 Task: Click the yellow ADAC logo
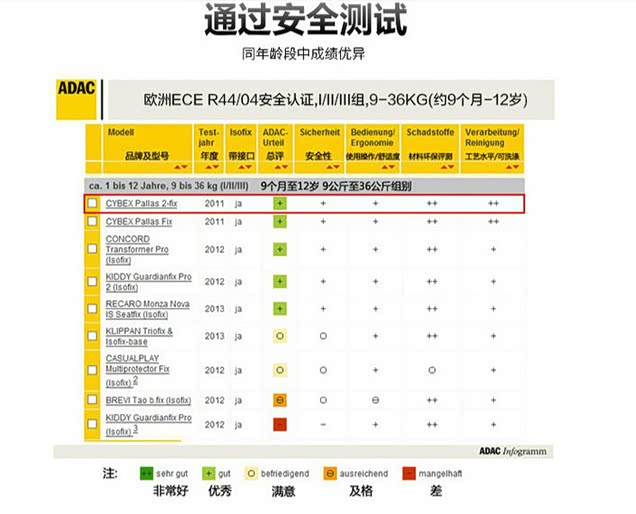click(76, 99)
